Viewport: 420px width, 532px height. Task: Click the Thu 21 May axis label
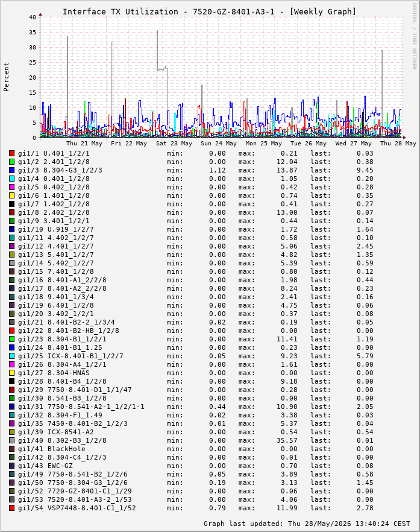click(84, 143)
